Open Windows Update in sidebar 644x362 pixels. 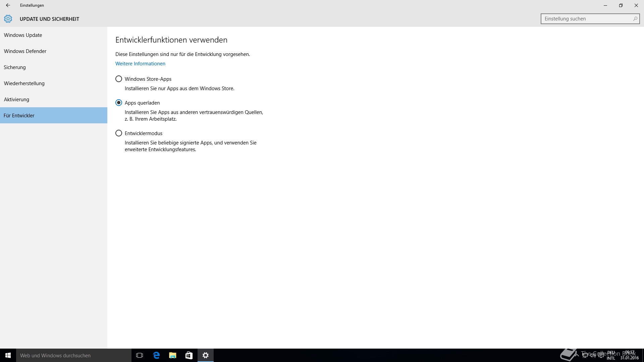[x=54, y=35]
